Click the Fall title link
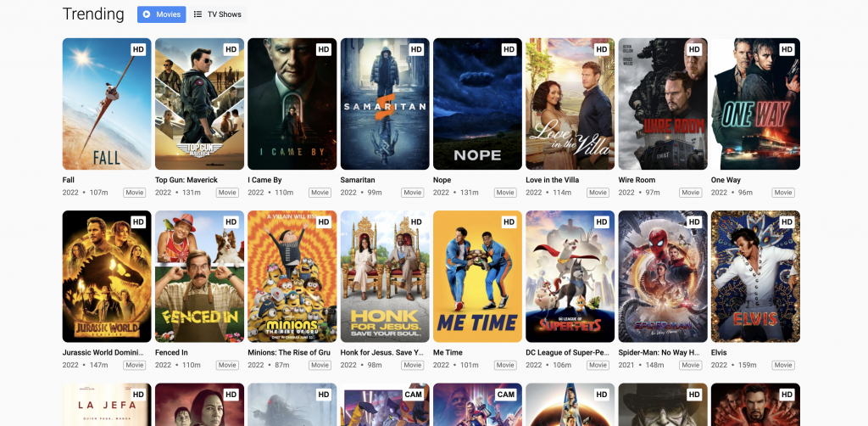The image size is (868, 426). 68,180
